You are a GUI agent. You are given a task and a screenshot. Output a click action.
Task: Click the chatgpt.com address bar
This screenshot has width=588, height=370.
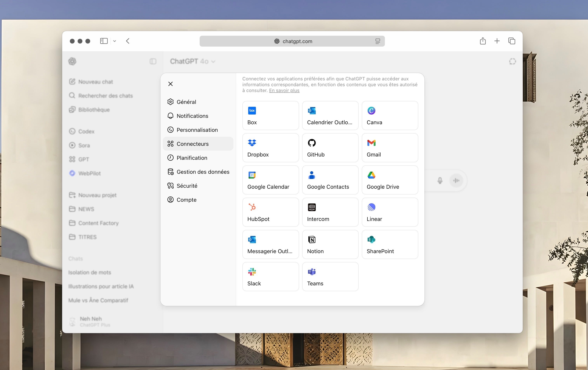pyautogui.click(x=292, y=41)
